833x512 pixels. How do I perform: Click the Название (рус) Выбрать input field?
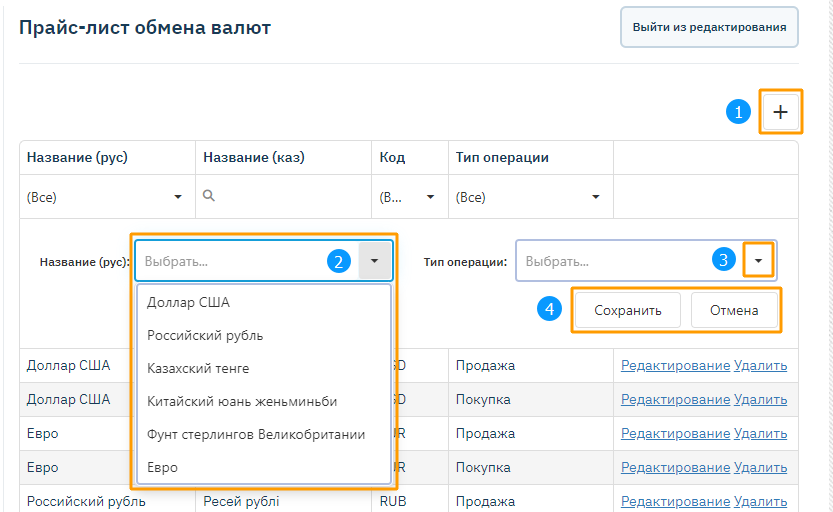(247, 261)
